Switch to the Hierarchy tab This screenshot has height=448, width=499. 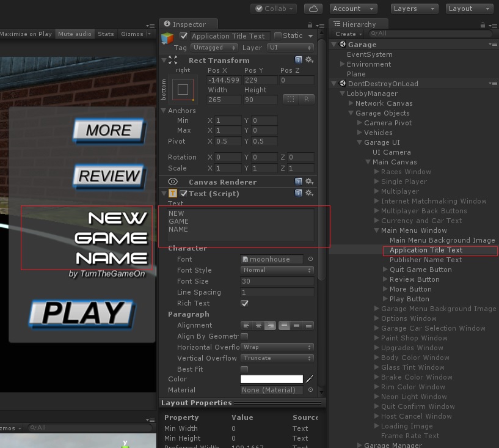pos(357,23)
